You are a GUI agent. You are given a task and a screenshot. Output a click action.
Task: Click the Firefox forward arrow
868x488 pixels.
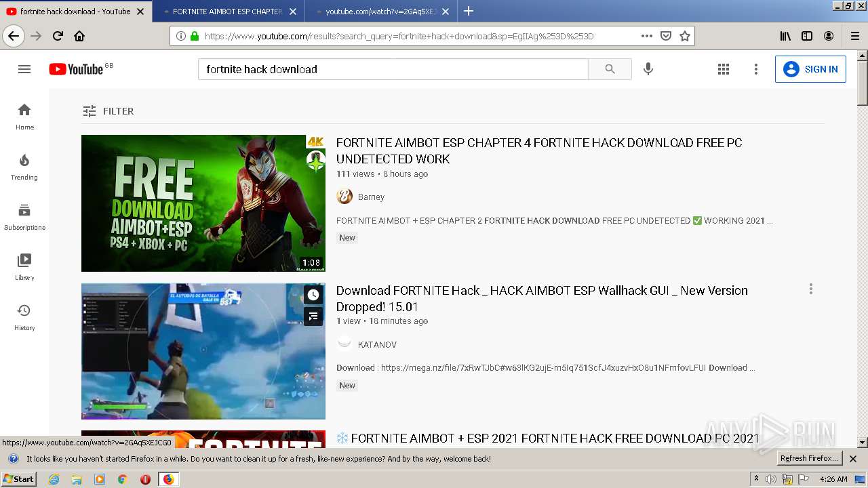tap(36, 36)
